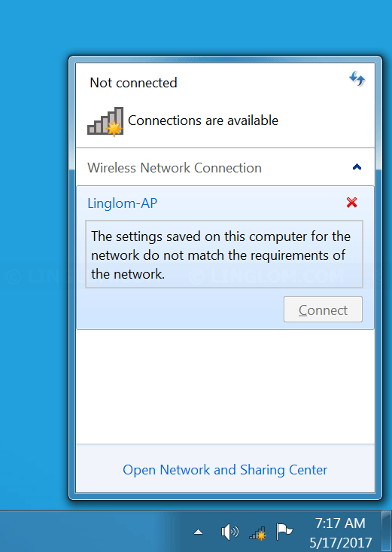Refresh the network list with blue arrows icon
The width and height of the screenshot is (392, 552).
pyautogui.click(x=357, y=79)
